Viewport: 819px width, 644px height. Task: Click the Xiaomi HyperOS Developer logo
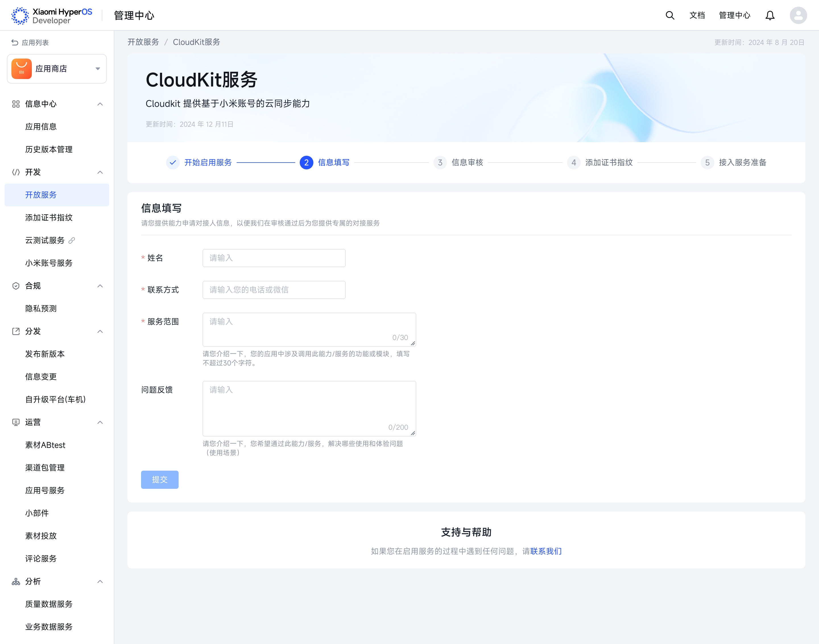coord(52,15)
